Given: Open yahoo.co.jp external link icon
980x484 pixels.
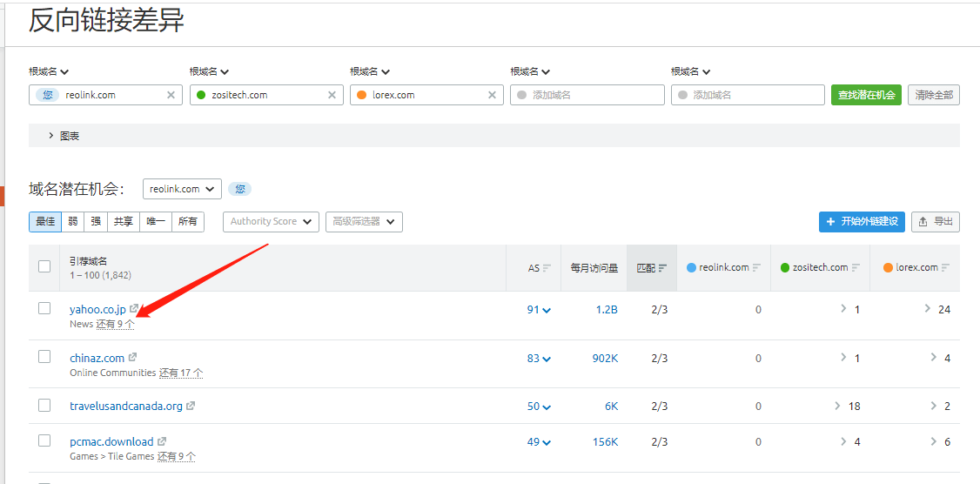Looking at the screenshot, I should point(134,309).
